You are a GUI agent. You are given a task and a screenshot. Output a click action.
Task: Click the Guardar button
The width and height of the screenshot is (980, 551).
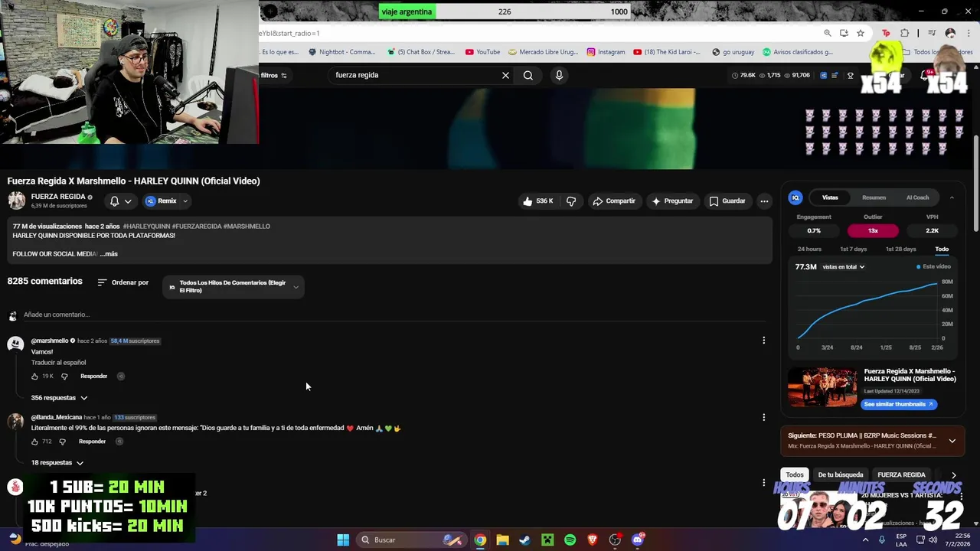(x=727, y=201)
